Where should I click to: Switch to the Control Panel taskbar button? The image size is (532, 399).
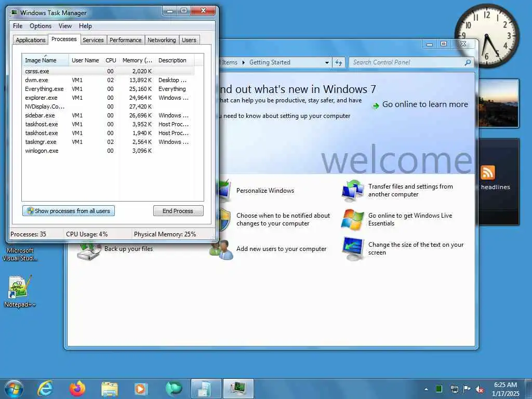[x=206, y=389]
